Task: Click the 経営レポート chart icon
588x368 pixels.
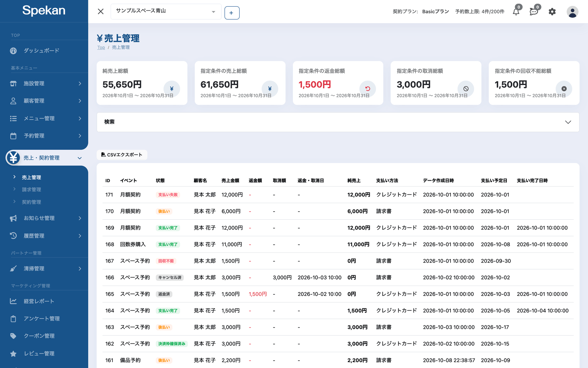Action: pos(13,301)
